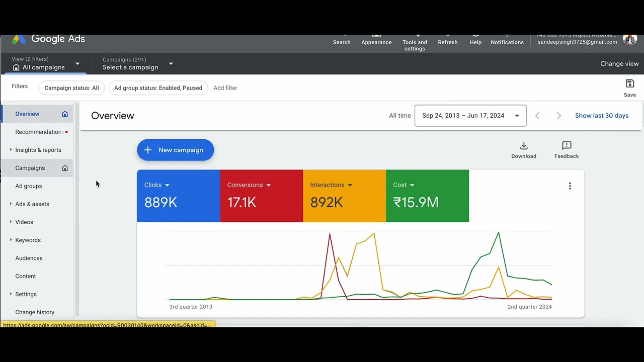Click plus icon on New campaign

tap(148, 150)
